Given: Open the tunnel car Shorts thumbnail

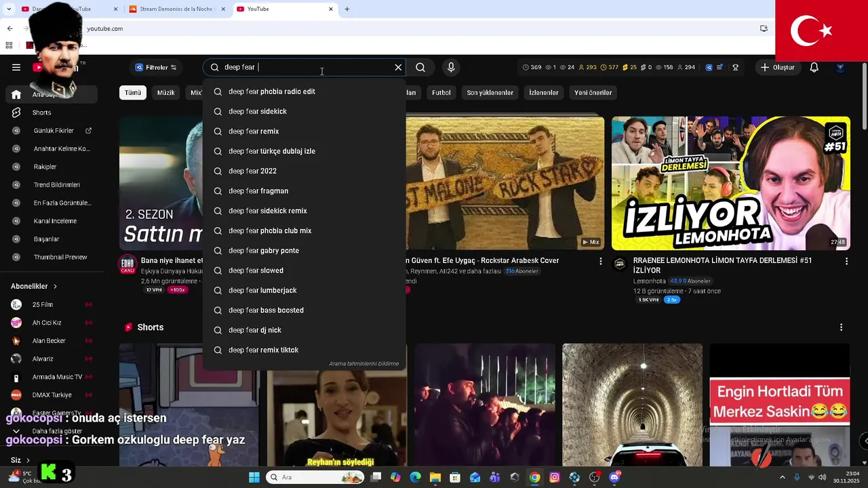Looking at the screenshot, I should [632, 405].
